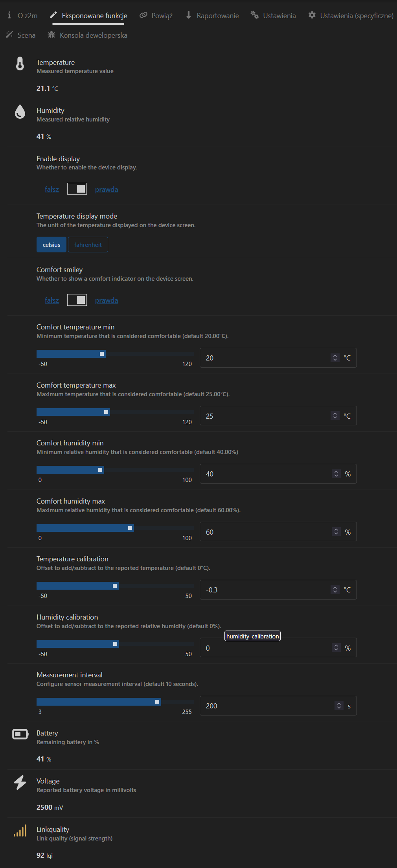
Task: Click the Comfort temperature min stepper arrows
Action: 335,358
